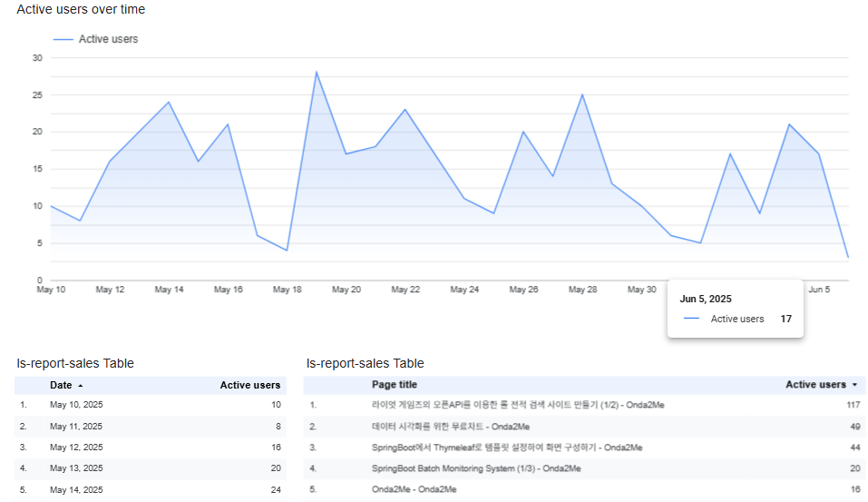Screen dimensions: 868x502
Task: Sort by Page title column header
Action: click(395, 385)
